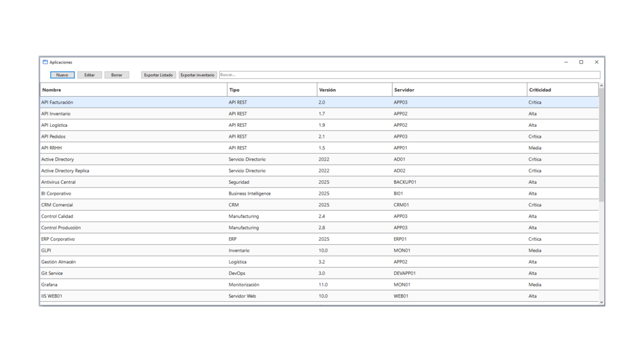The height and width of the screenshot is (362, 644).
Task: Sort by Tipo column header
Action: click(272, 90)
